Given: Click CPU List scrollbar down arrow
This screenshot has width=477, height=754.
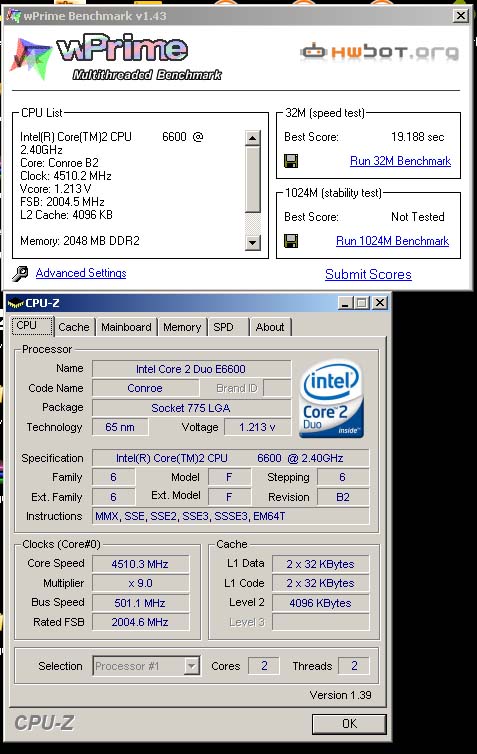Looking at the screenshot, I should (x=252, y=242).
